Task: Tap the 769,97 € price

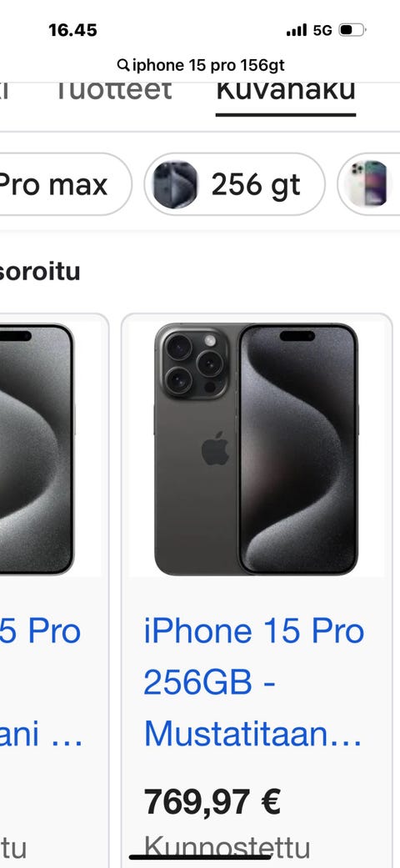Action: (212, 801)
